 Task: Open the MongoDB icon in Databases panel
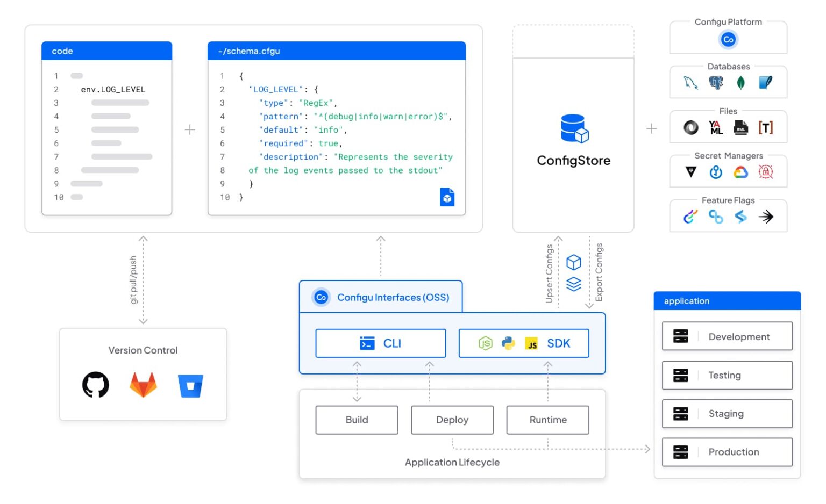click(x=741, y=83)
